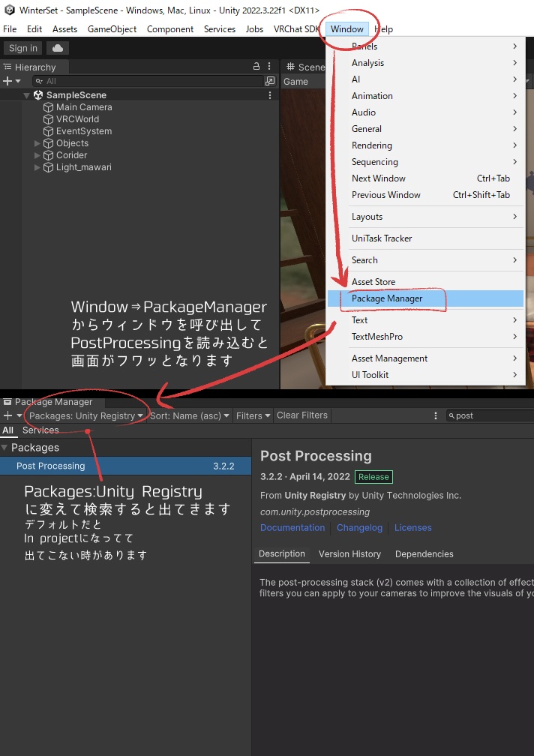Open the Assets menu
534x756 pixels.
[x=64, y=29]
